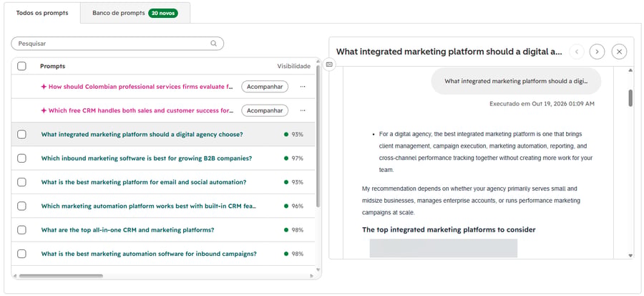
Task: Click the gray placeholder image block
Action: click(444, 248)
